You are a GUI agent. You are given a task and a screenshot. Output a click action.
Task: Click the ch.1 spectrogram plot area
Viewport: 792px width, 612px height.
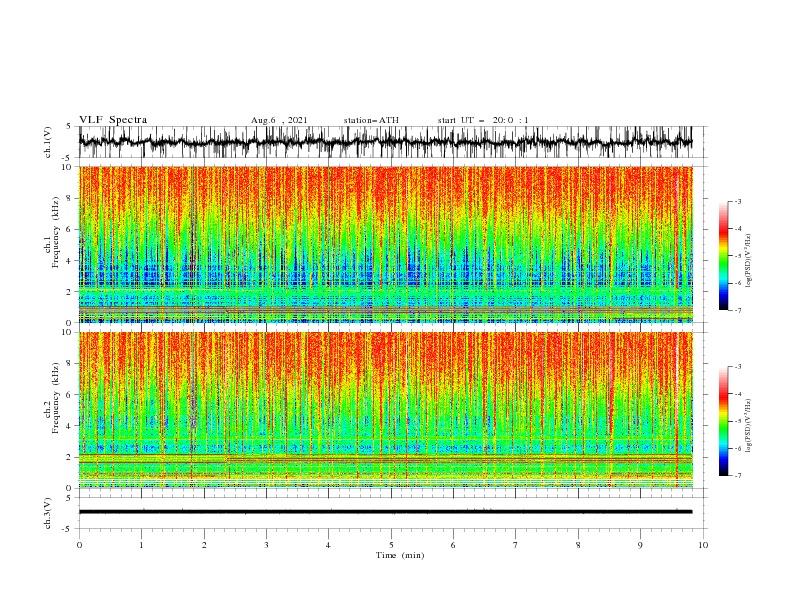(385, 244)
